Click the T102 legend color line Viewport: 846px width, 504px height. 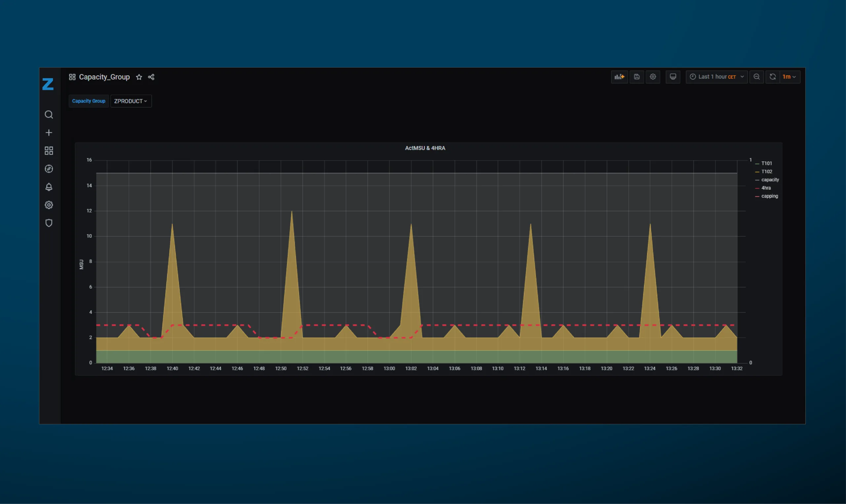[x=757, y=172]
